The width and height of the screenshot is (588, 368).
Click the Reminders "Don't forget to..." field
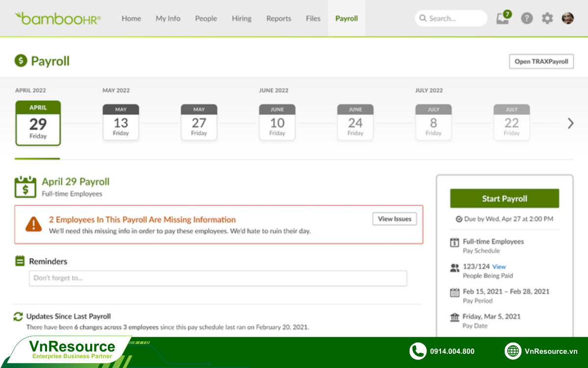pyautogui.click(x=218, y=278)
